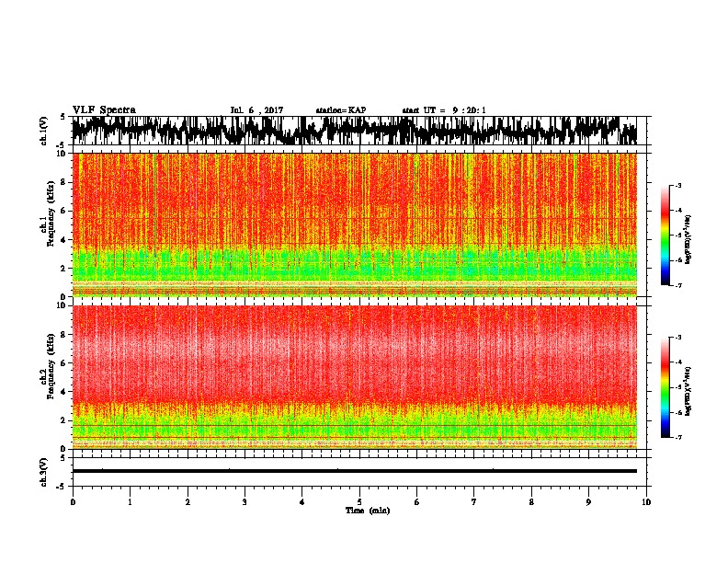Click the color scale bar beside ch.2 spectrogram
Viewport: 728px width, 563px height.
coord(665,387)
